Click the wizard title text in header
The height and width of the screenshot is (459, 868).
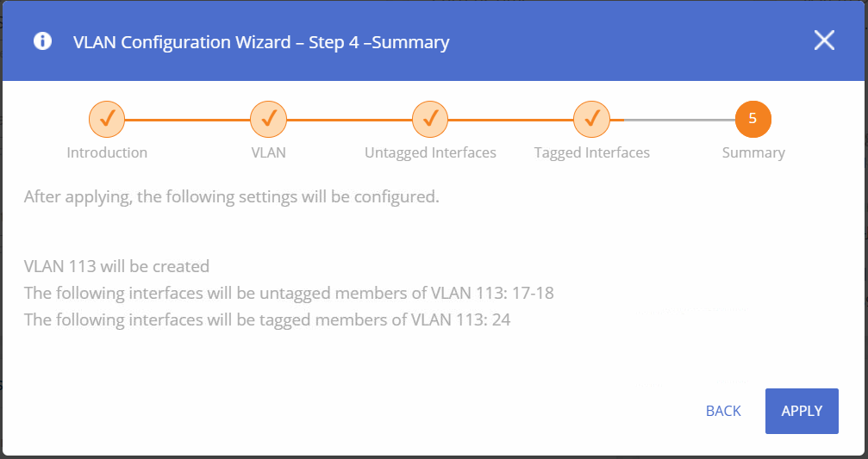coord(261,41)
